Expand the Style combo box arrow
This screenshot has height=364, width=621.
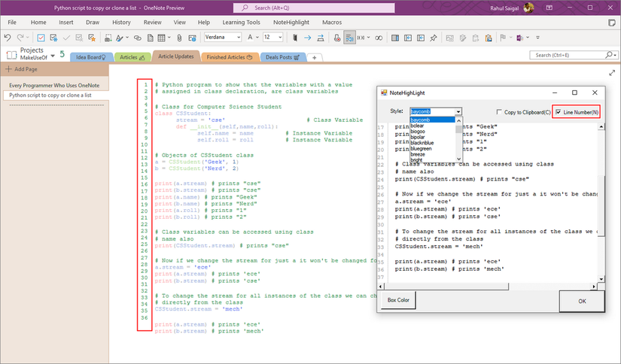(x=458, y=112)
